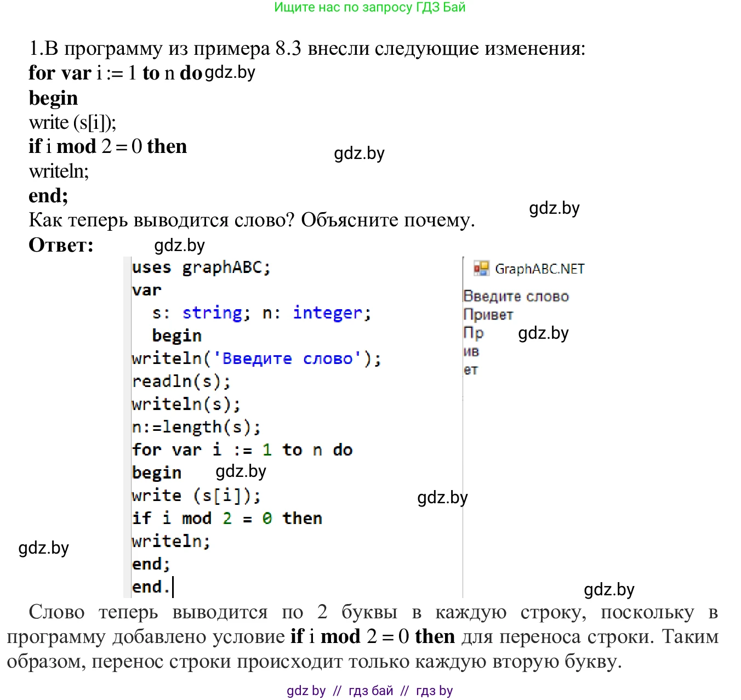Click the GraphABC.NET window title

coord(539,269)
